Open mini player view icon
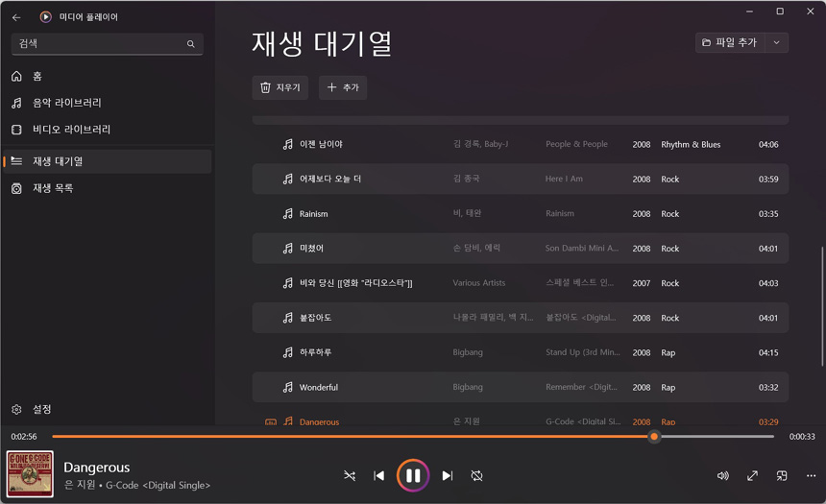 (x=782, y=475)
